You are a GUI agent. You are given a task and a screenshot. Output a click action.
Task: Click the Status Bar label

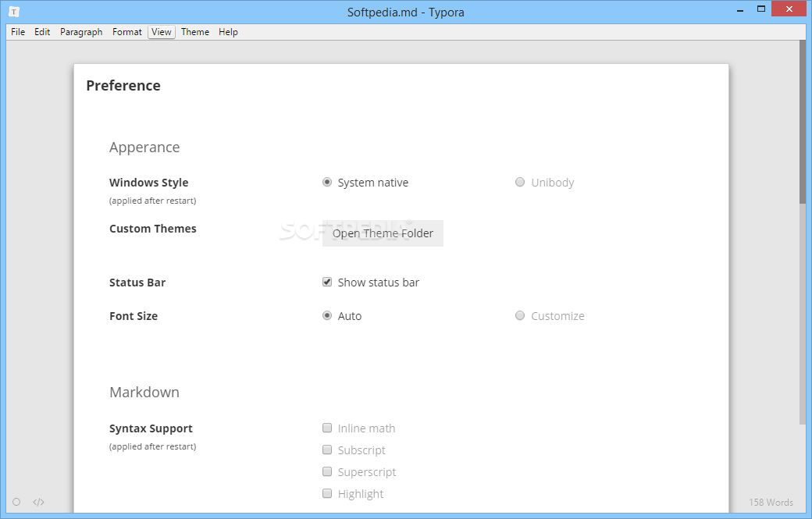(137, 283)
